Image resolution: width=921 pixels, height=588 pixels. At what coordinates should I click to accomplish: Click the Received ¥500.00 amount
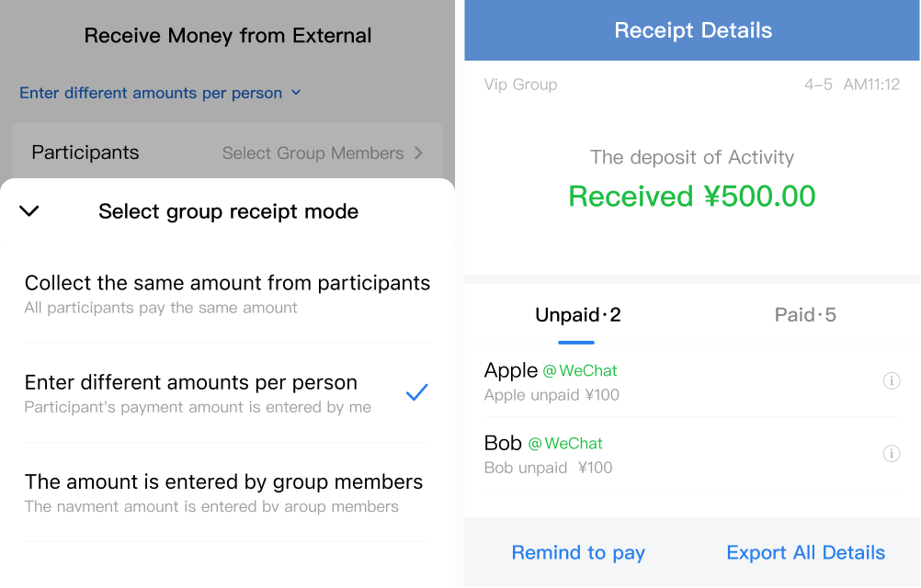coord(692,196)
